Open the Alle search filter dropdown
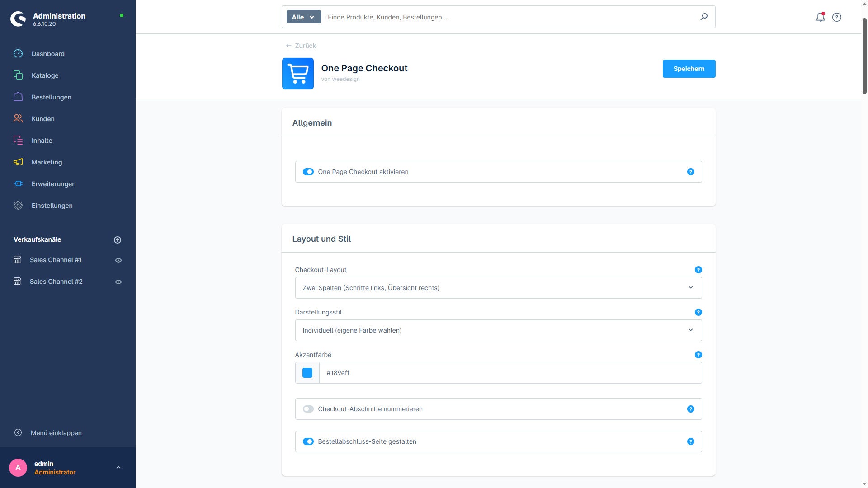868x488 pixels. click(x=303, y=17)
